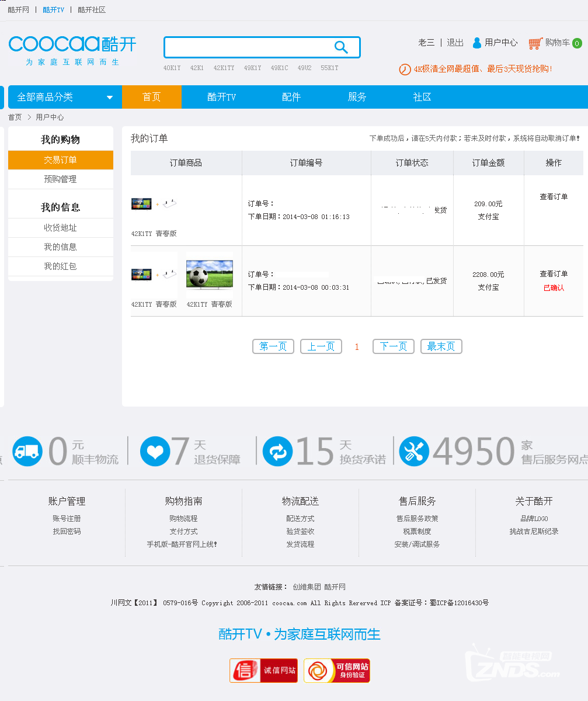Click the 15天换货 refresh icon
This screenshot has height=701, width=588.
[x=277, y=452]
